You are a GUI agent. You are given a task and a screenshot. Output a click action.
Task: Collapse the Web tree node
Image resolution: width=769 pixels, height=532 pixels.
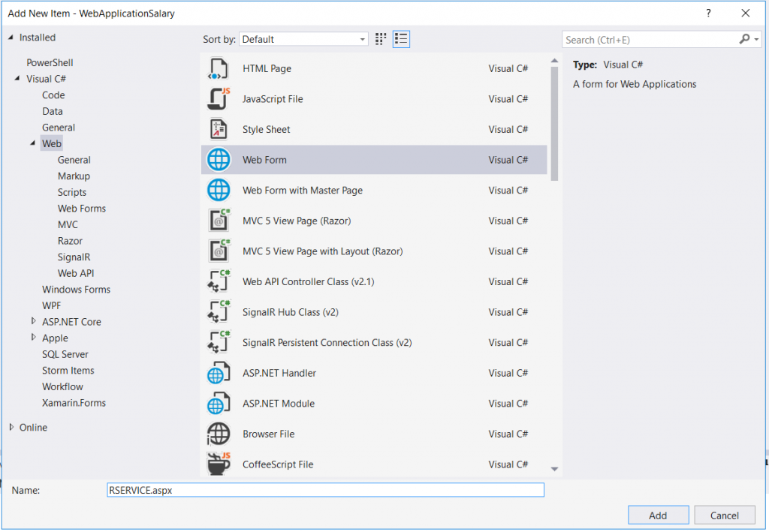tap(33, 143)
